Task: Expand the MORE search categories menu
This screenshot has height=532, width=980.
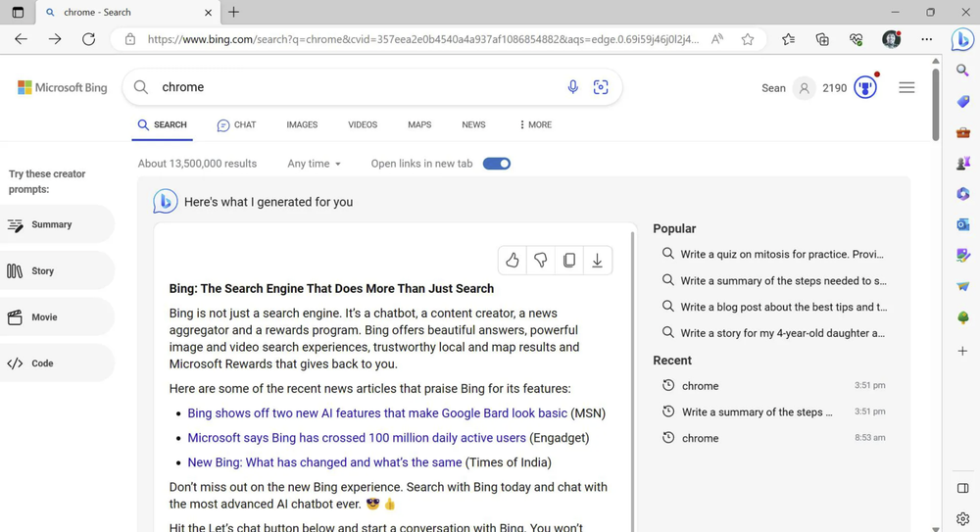Action: coord(535,125)
